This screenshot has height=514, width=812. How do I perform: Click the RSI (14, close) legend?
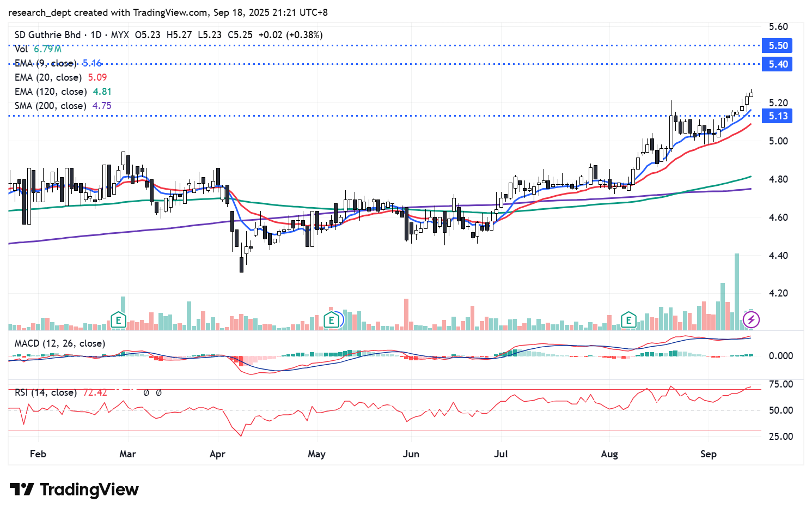click(45, 392)
